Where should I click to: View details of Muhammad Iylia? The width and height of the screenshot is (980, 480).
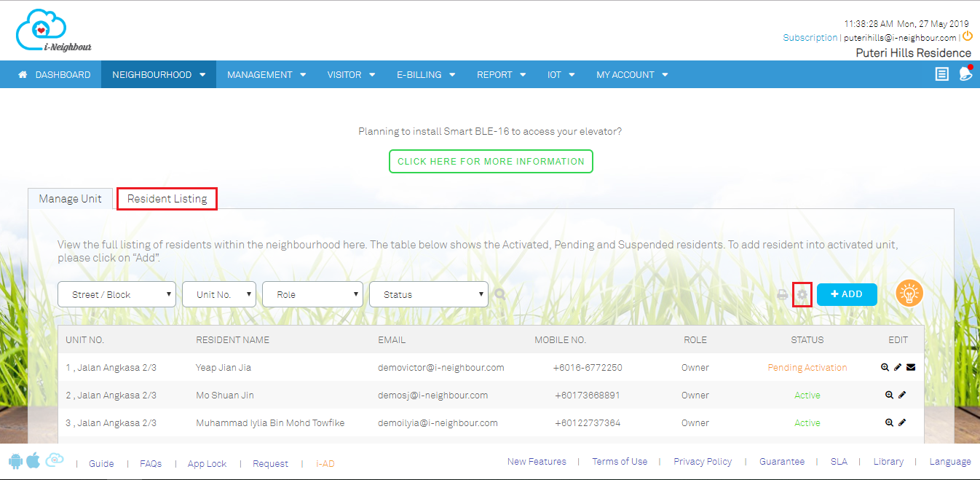tap(889, 423)
